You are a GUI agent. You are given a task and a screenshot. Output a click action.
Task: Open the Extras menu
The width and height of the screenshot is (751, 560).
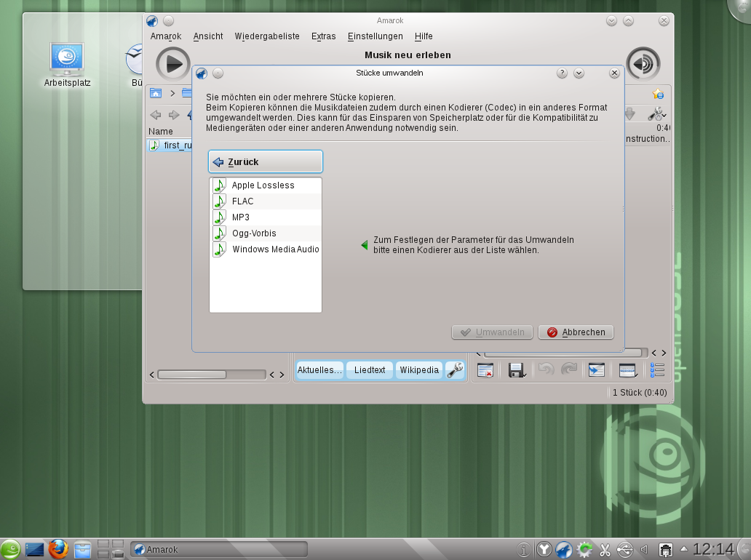(323, 36)
